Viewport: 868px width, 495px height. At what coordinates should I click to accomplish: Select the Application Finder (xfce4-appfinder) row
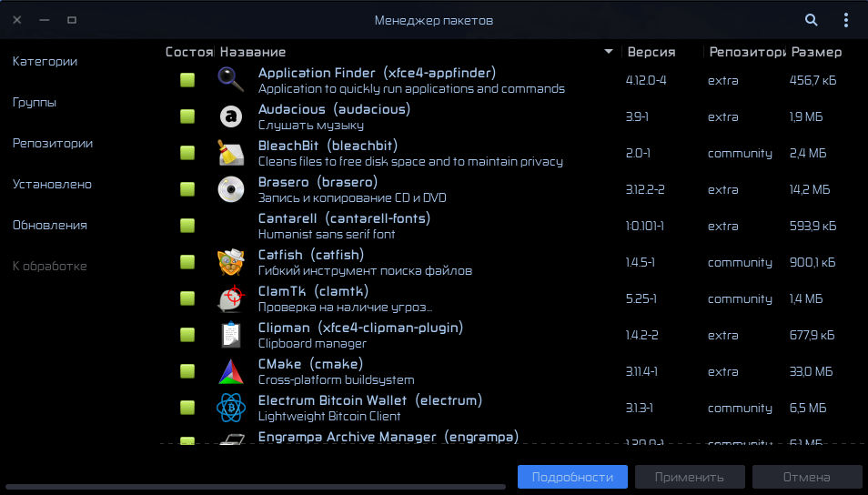(x=512, y=80)
